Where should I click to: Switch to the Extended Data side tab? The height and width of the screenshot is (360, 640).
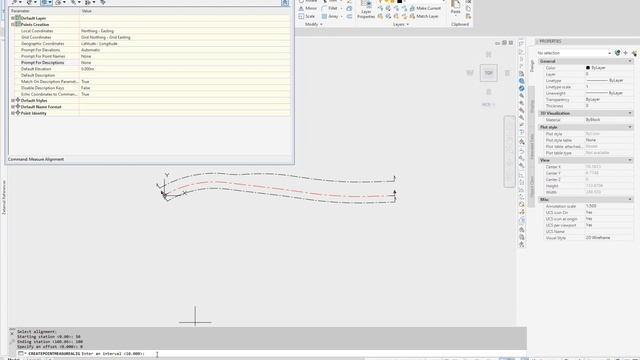pos(531,147)
